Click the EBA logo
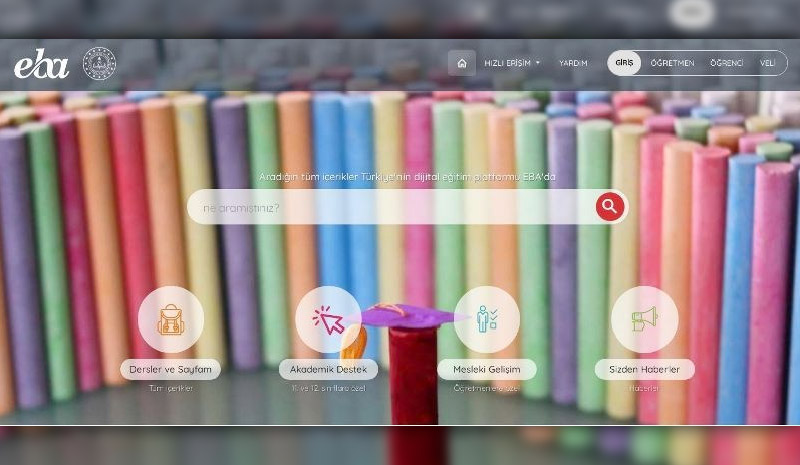 click(41, 65)
